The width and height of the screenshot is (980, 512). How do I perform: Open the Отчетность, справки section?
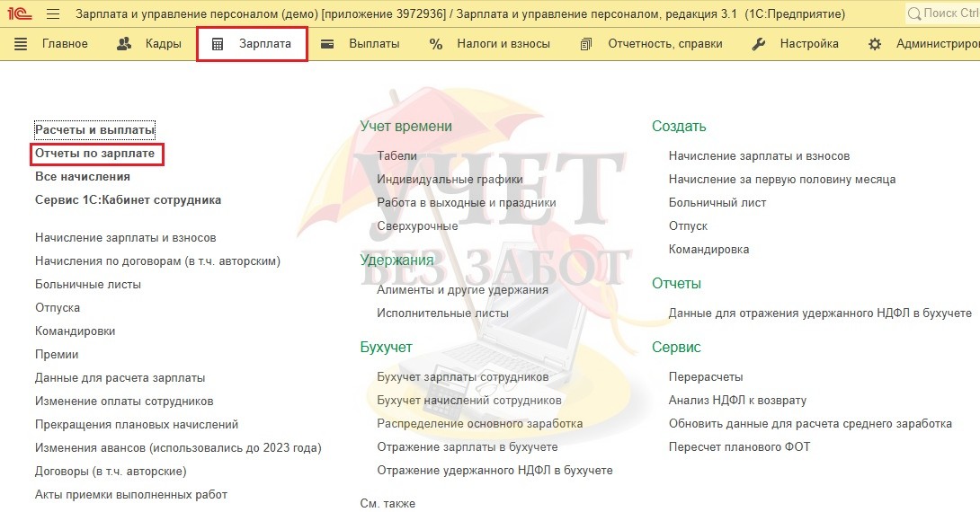click(x=665, y=44)
